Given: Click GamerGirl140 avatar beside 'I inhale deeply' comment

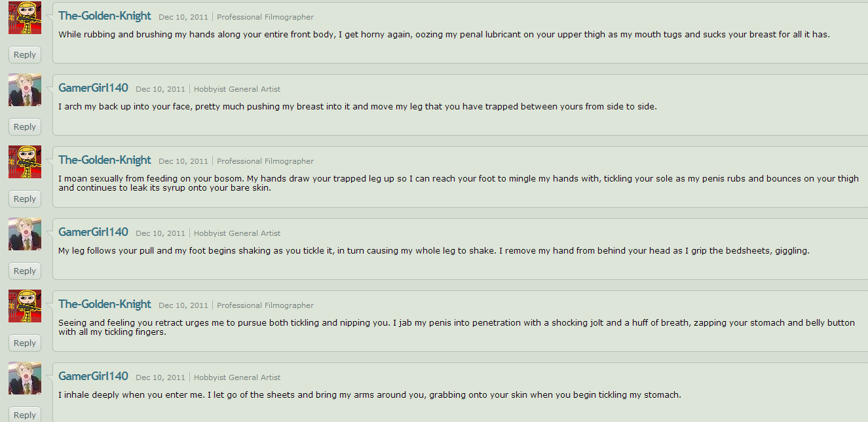Looking at the screenshot, I should pos(25,378).
